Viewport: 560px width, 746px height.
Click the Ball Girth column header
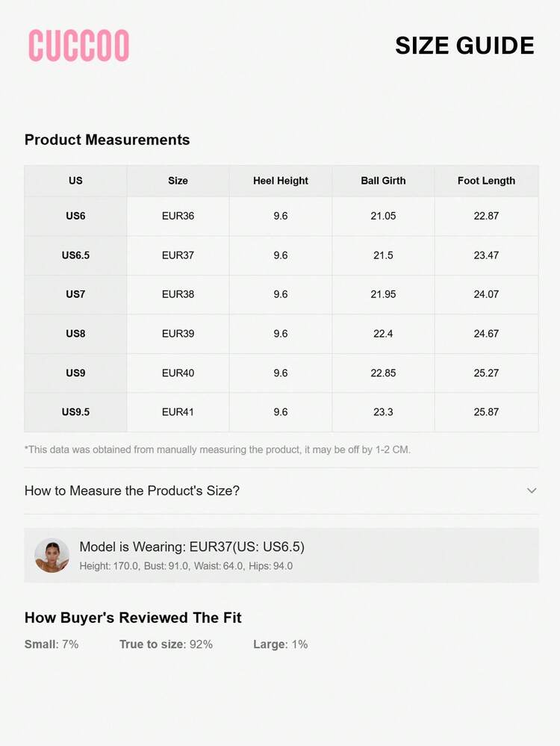pos(383,181)
